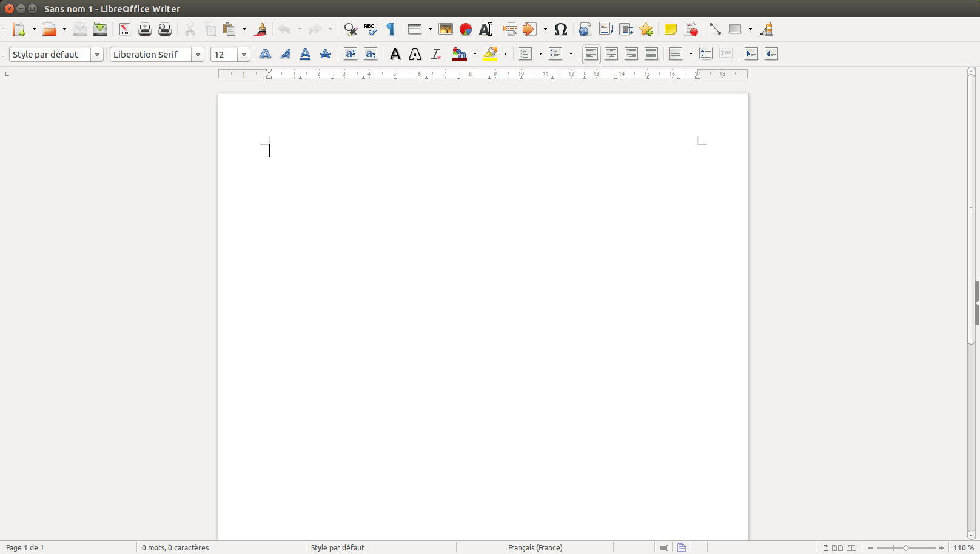
Task: Expand the font name dropdown arrow
Action: [198, 55]
